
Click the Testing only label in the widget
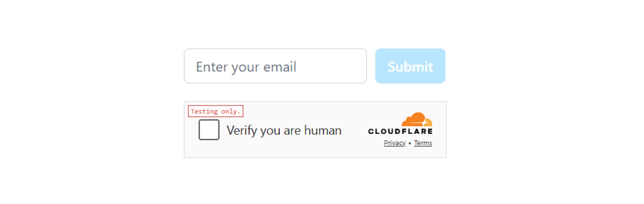(215, 111)
